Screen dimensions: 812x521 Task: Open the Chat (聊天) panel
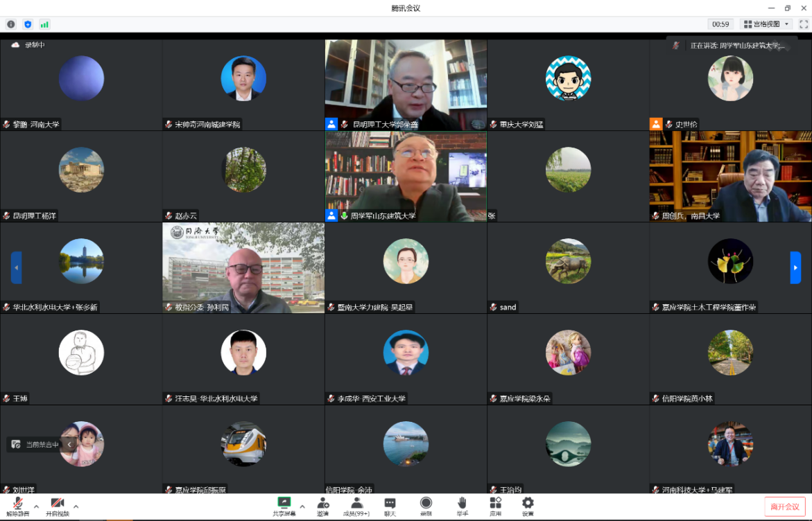(x=390, y=506)
